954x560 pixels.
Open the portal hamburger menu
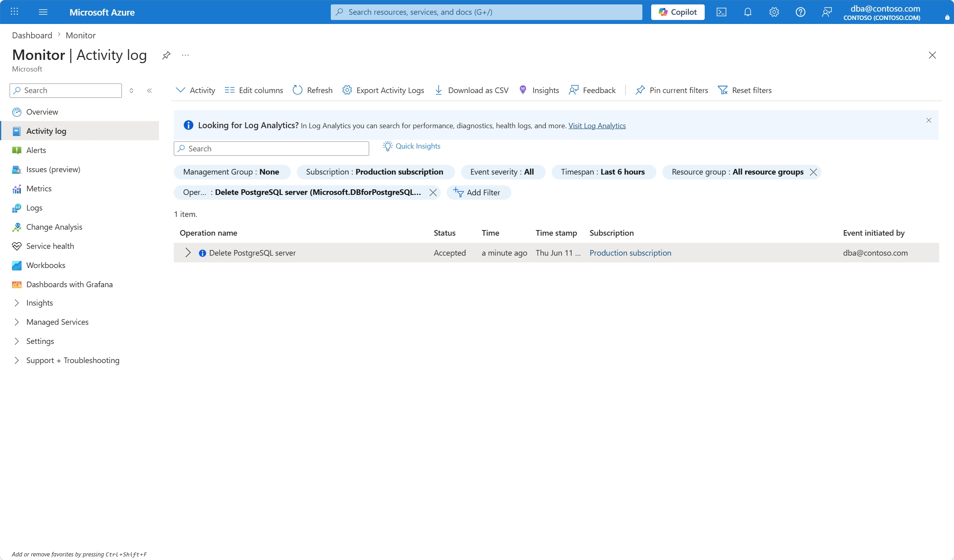43,12
